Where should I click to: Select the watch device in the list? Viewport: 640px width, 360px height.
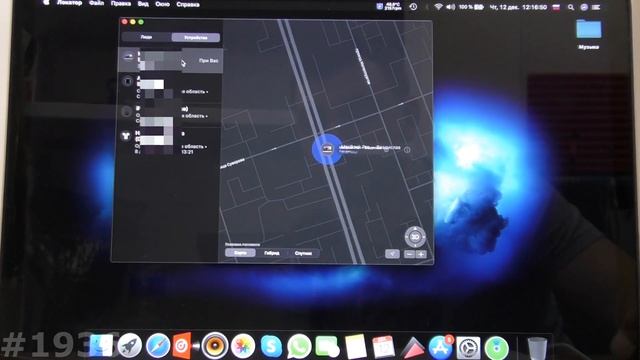170,87
